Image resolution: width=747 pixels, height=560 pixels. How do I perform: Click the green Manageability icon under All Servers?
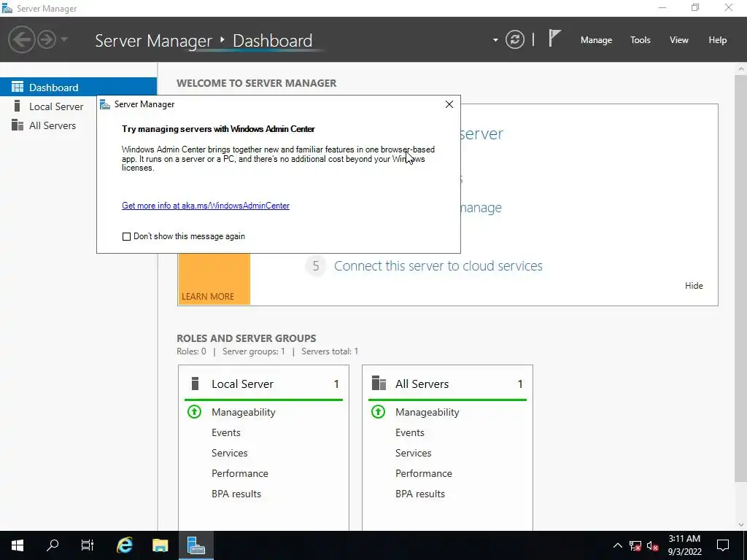pos(379,411)
